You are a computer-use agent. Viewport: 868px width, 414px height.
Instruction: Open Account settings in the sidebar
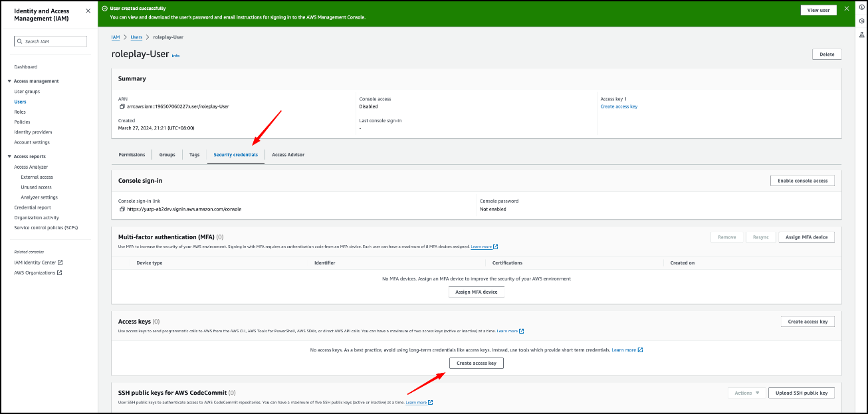pos(32,142)
